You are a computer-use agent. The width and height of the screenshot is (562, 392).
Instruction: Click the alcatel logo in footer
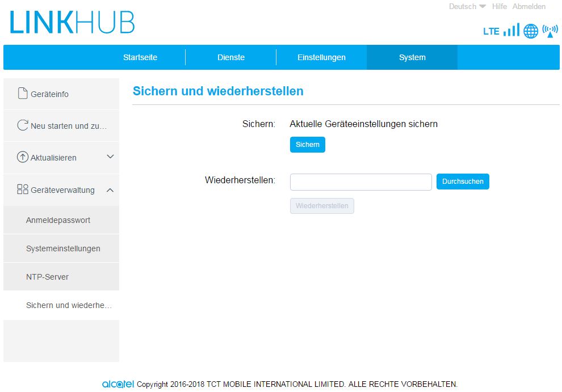coord(118,385)
